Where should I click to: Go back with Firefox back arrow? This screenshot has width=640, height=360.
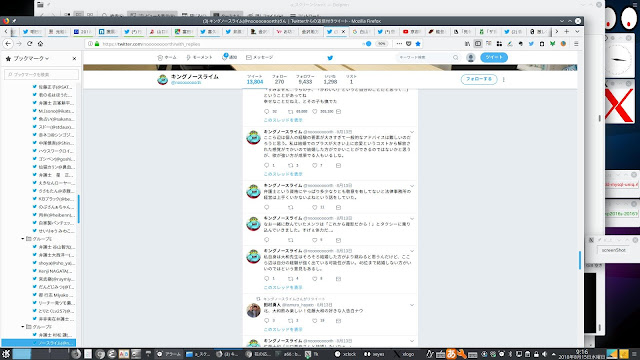[x=8, y=44]
